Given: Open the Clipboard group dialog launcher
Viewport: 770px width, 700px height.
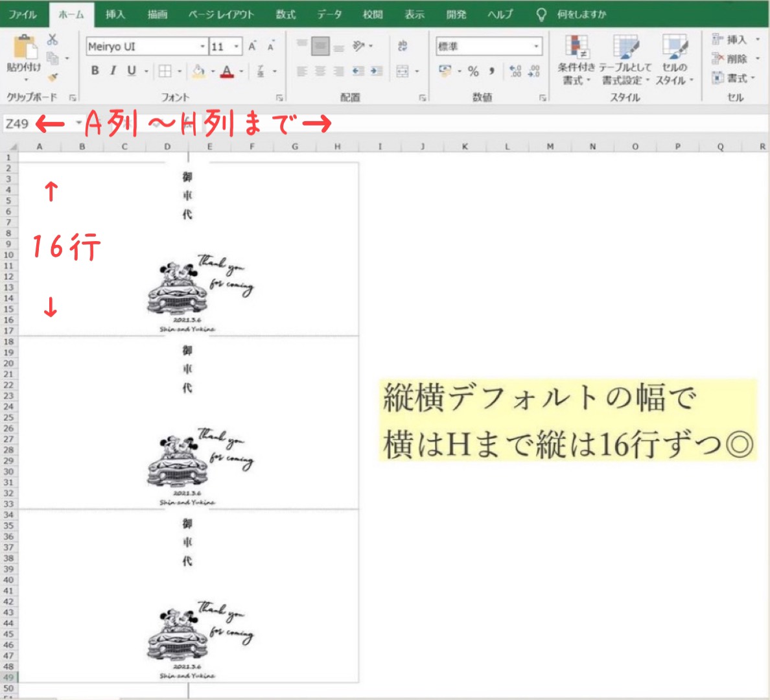Looking at the screenshot, I should coord(73,98).
